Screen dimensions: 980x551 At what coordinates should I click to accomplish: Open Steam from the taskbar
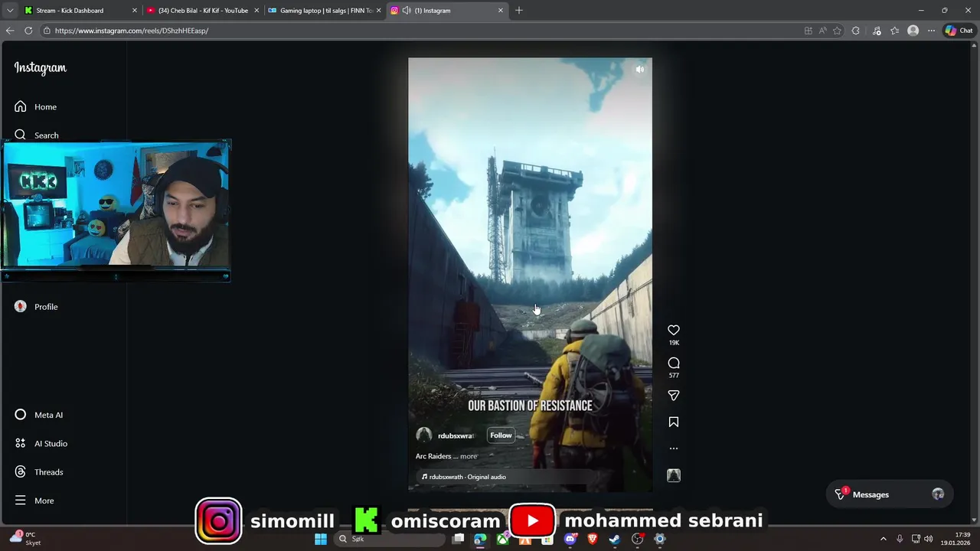[x=614, y=539]
